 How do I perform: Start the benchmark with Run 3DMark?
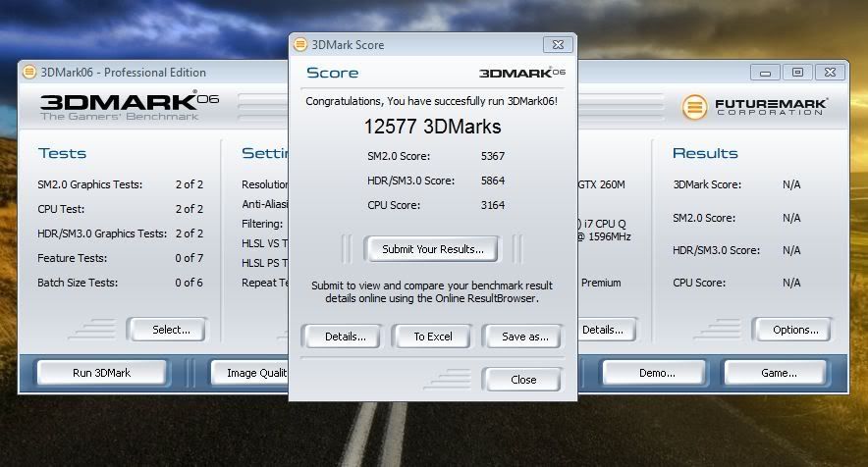tap(102, 373)
